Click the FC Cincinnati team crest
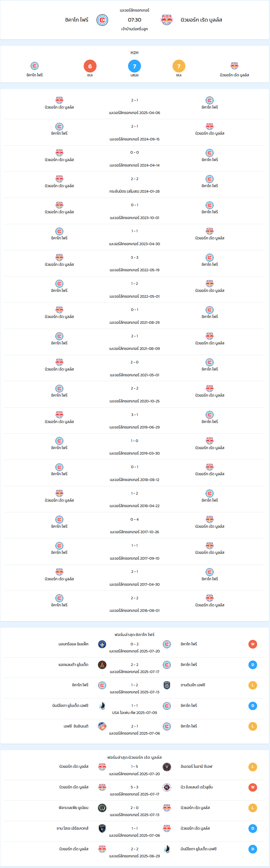Screen dimensions: 270x868 pos(102,726)
